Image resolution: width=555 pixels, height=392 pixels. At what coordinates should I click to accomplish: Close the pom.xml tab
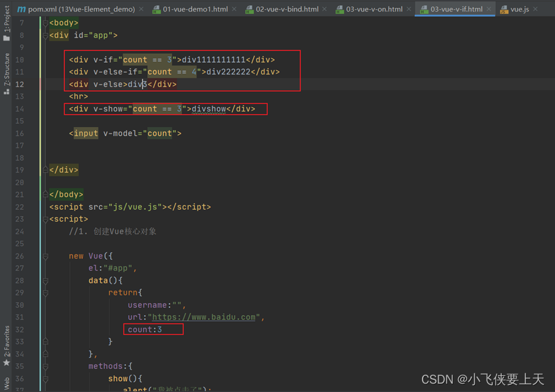141,9
